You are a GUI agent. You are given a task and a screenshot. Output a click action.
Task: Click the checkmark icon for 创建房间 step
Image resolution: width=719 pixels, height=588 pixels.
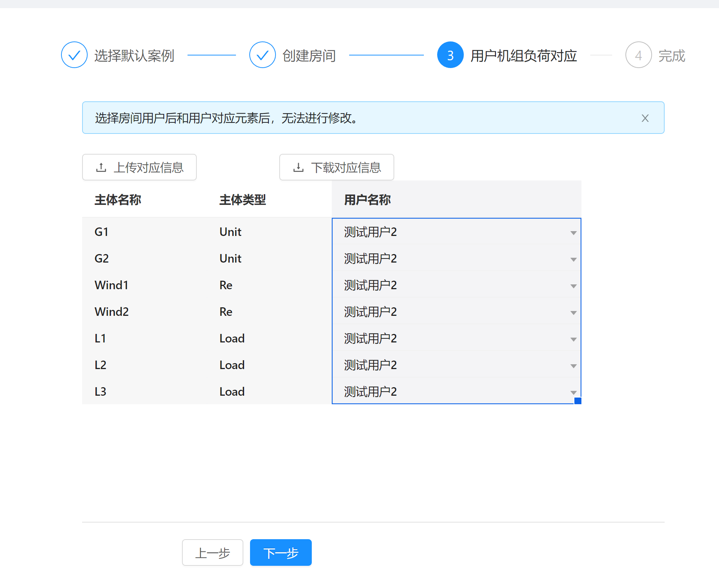point(262,55)
